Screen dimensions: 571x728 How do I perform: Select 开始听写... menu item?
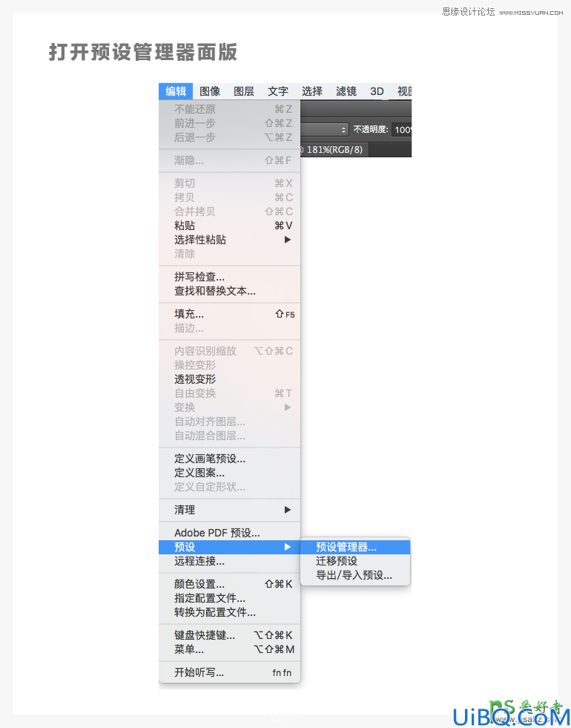pyautogui.click(x=230, y=672)
